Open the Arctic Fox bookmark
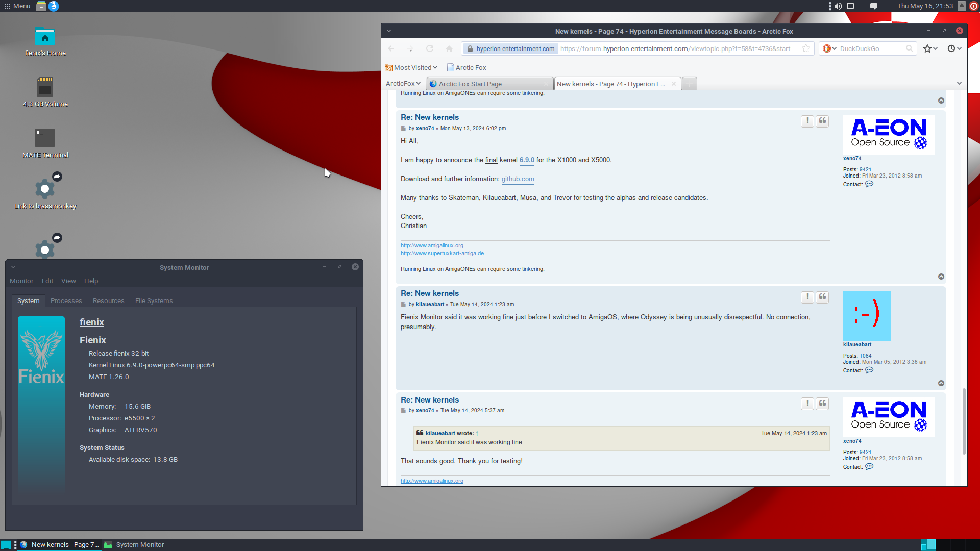Viewport: 980px width, 551px height. click(467, 67)
